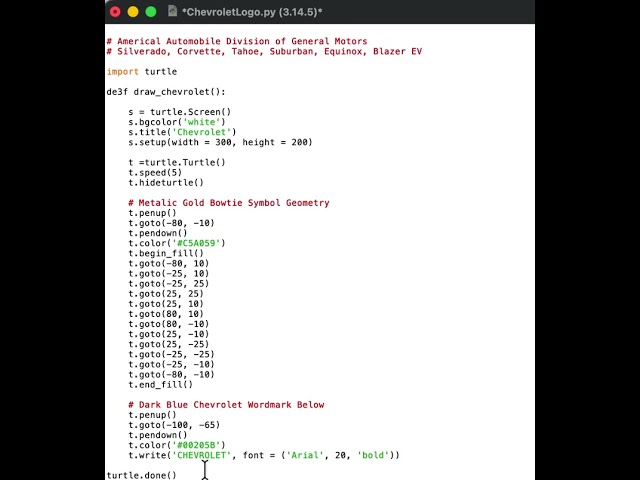Click the 't.goto(-80, 10)' line
640x480 pixels.
[x=169, y=264]
